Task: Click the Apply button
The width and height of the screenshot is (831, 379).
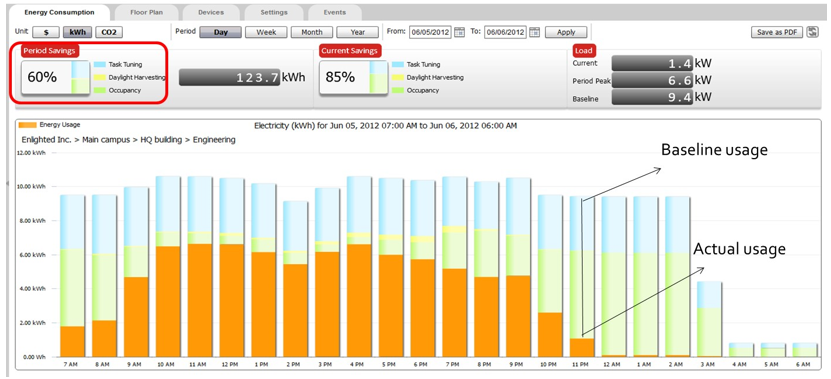Action: click(566, 32)
